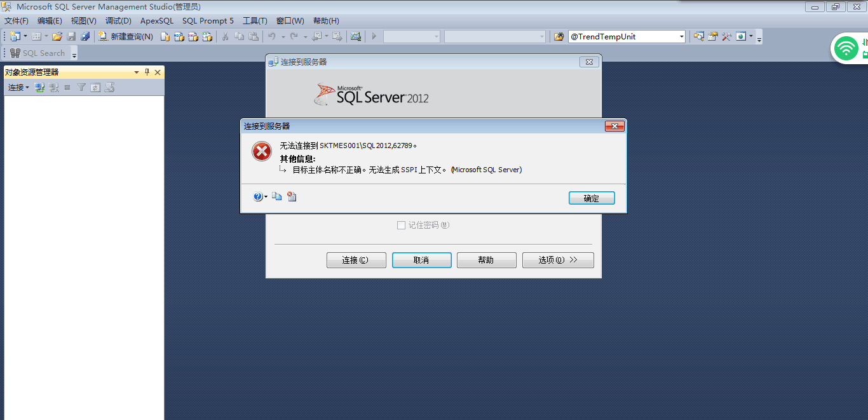The width and height of the screenshot is (868, 420).
Task: Click the OK (确定) button in error dialog
Action: tap(592, 198)
